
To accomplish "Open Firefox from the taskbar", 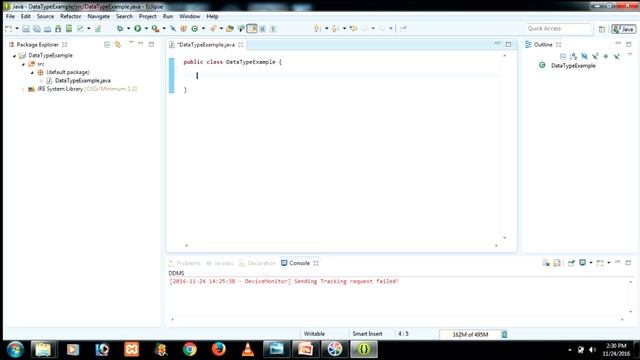I will point(219,349).
